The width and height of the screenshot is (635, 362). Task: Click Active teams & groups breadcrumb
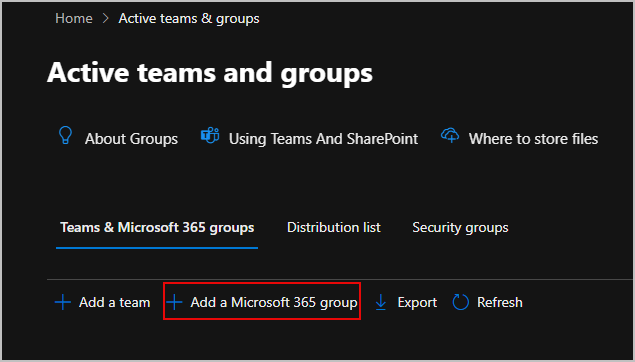pos(189,19)
